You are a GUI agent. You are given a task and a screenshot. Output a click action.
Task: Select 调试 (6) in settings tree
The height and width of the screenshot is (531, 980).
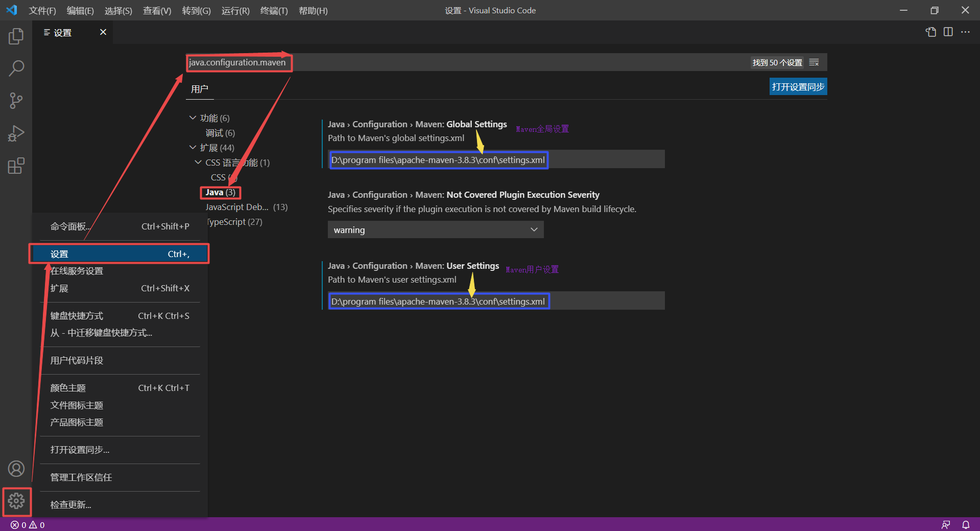pos(220,133)
